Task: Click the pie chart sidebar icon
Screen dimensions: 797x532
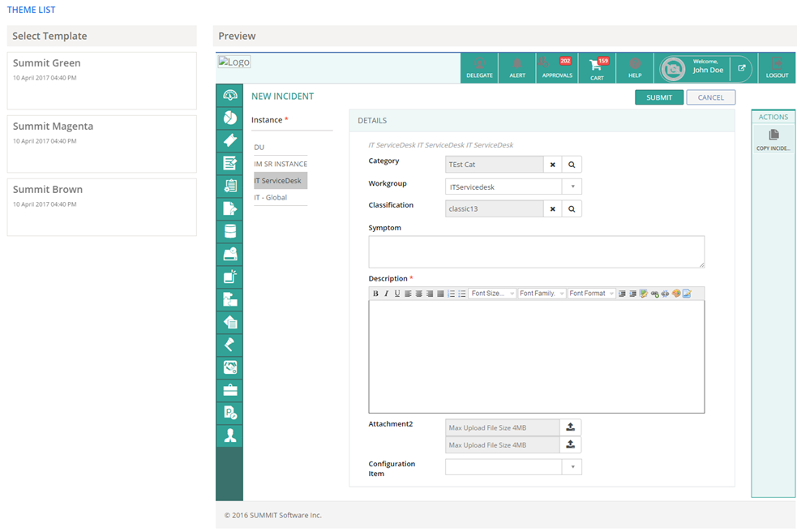Action: click(229, 118)
